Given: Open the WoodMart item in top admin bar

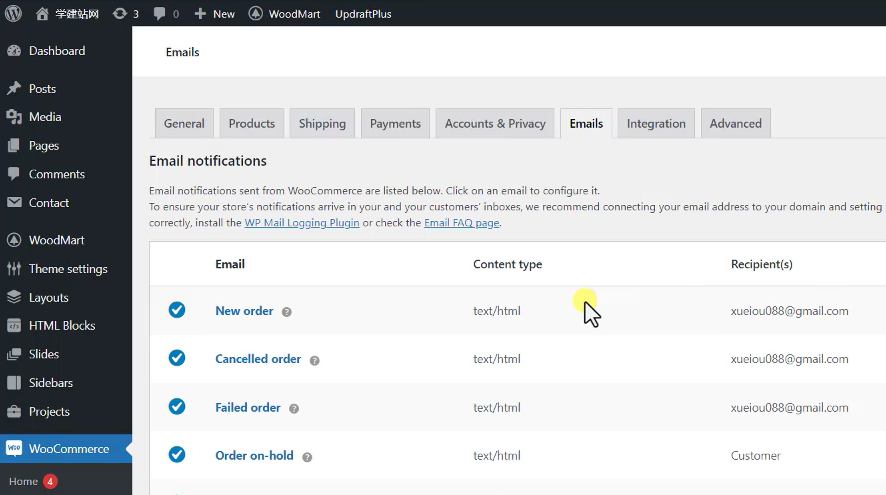Looking at the screenshot, I should click(x=284, y=14).
